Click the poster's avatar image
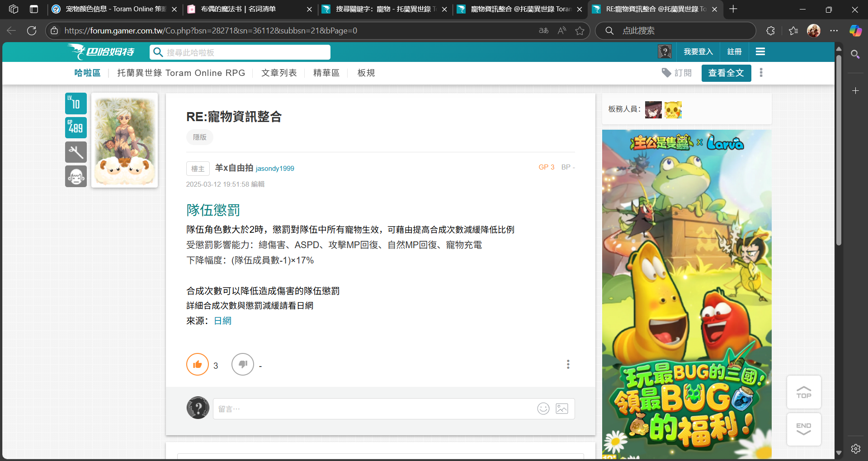 click(x=125, y=140)
